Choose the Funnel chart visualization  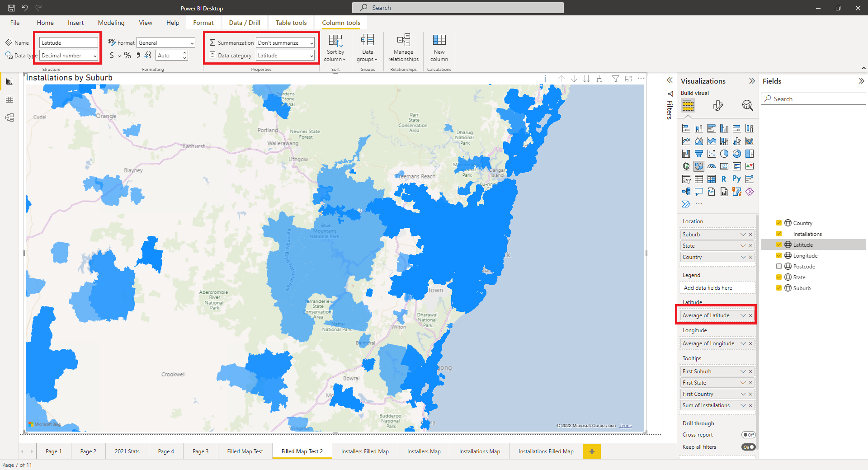pyautogui.click(x=699, y=154)
